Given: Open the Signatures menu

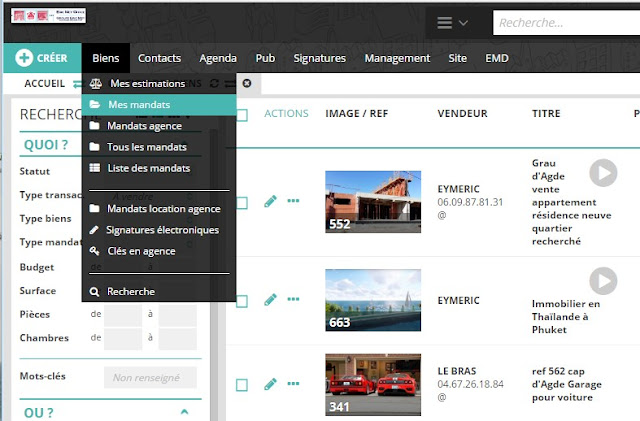Looking at the screenshot, I should (320, 58).
